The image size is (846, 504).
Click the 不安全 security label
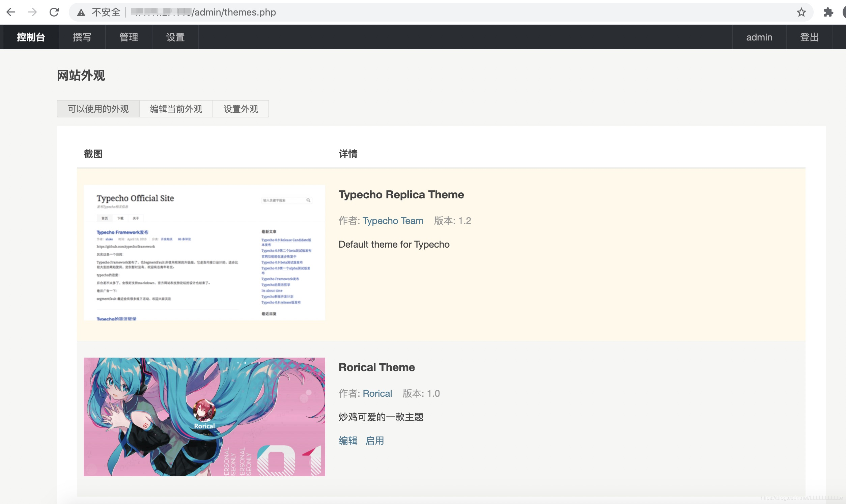[x=106, y=12]
